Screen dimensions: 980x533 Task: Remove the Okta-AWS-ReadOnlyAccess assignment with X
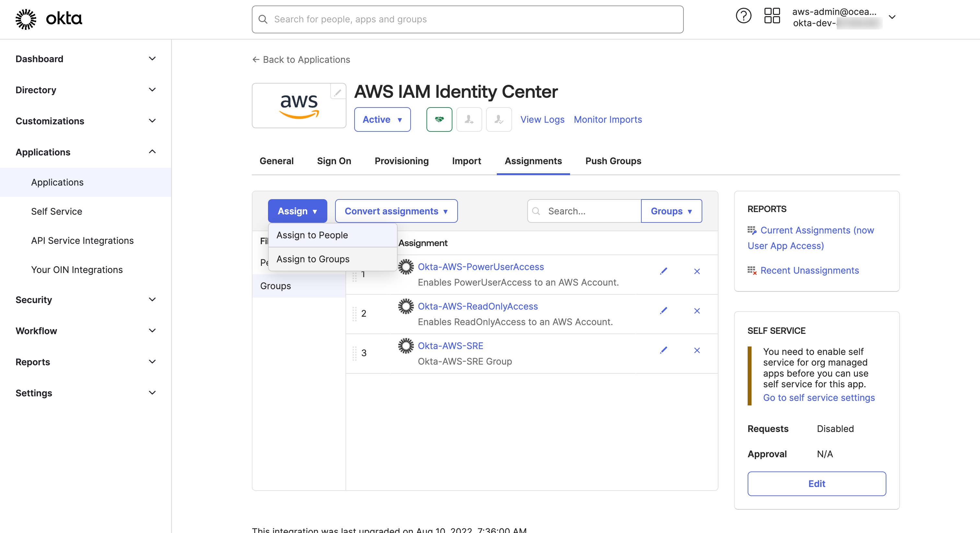[x=696, y=311]
